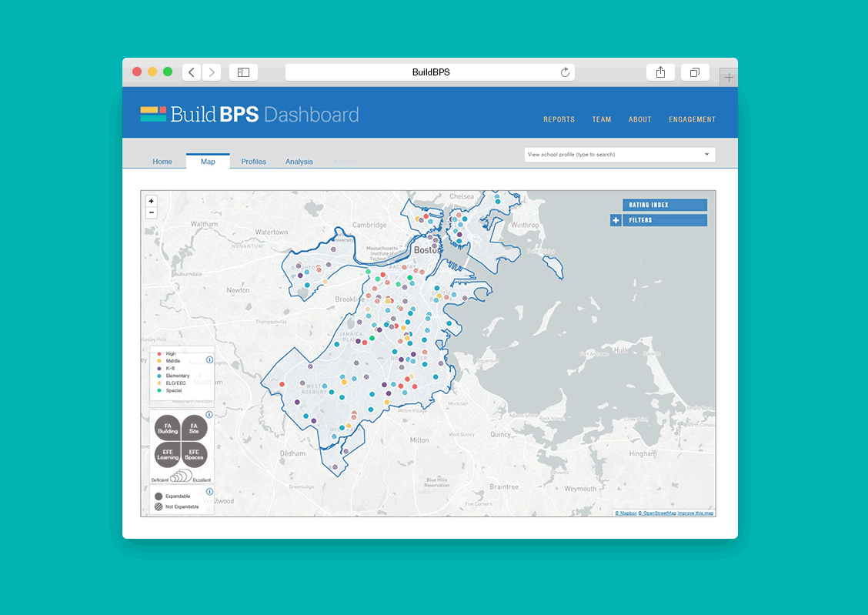The height and width of the screenshot is (615, 868).
Task: Toggle the browser sidebar icon
Action: [x=244, y=72]
